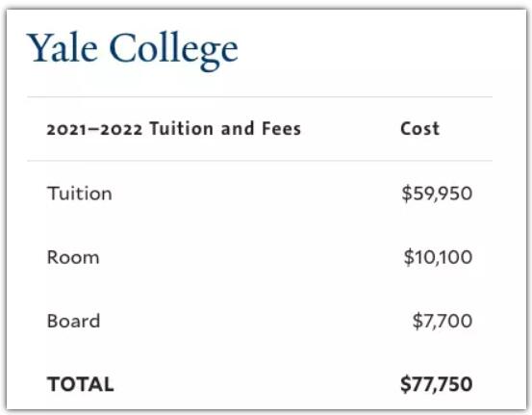Select the Tuition row label
532x415 pixels.
tap(80, 194)
